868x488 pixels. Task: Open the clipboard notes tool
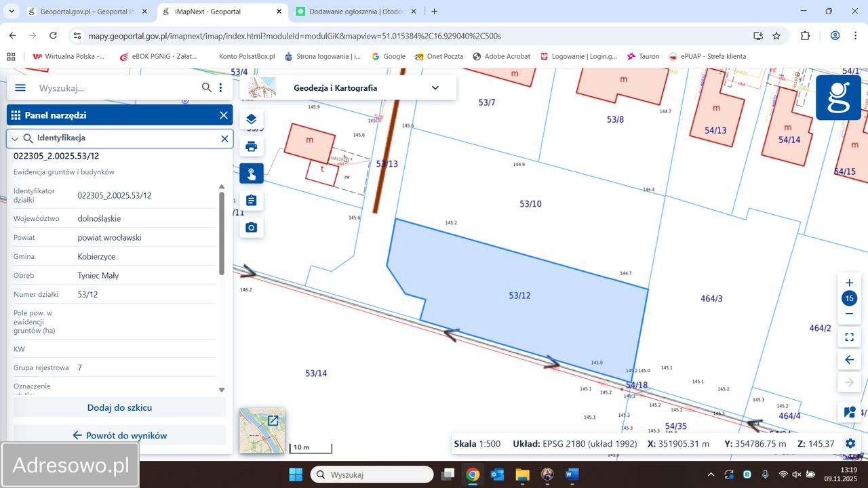[251, 201]
